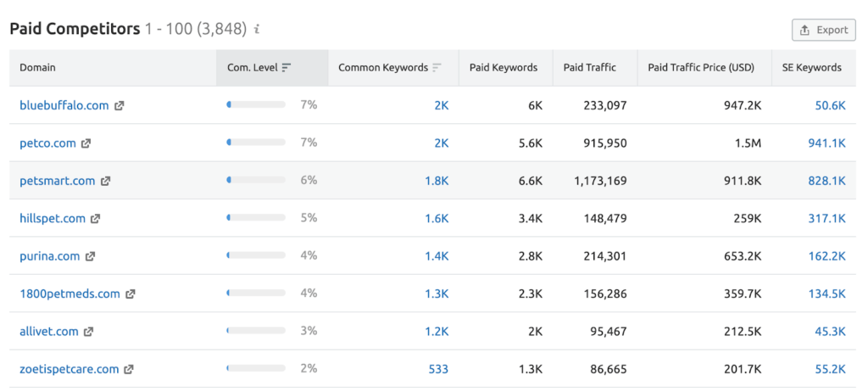Open the petsmart.com domain link

point(58,181)
